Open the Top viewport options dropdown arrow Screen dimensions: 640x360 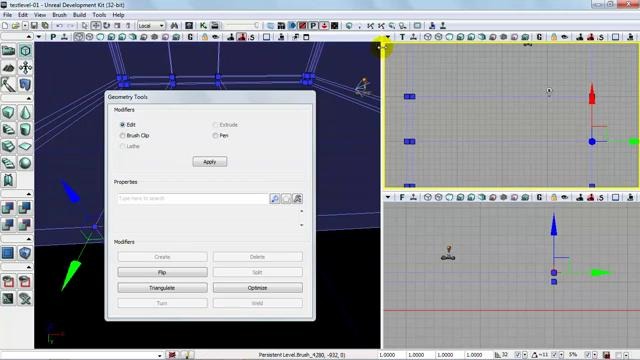pos(388,37)
